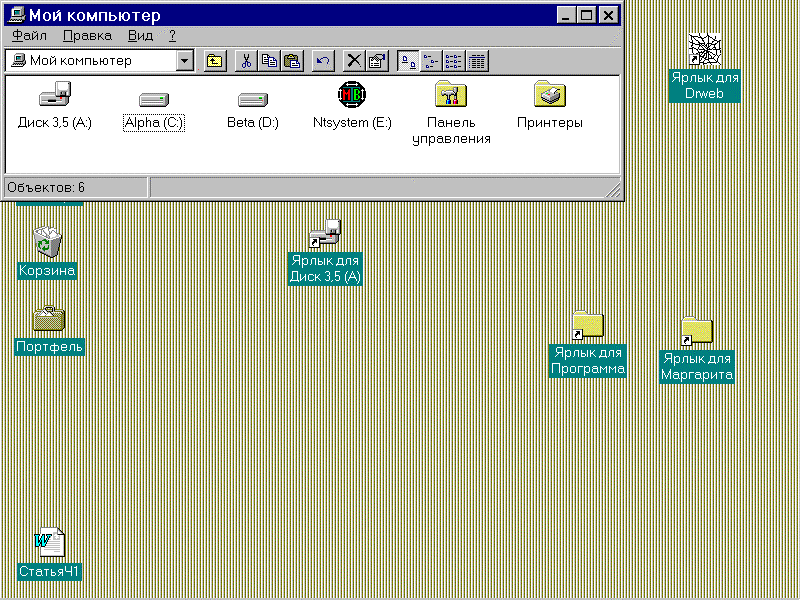Click the Объектов: 6 status bar text
The image size is (800, 600).
tap(46, 188)
